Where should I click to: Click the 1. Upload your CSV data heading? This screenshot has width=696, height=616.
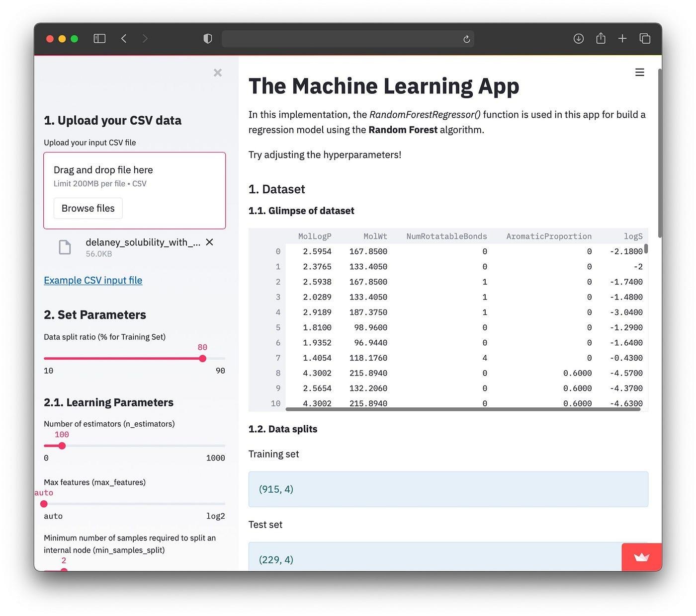point(112,121)
